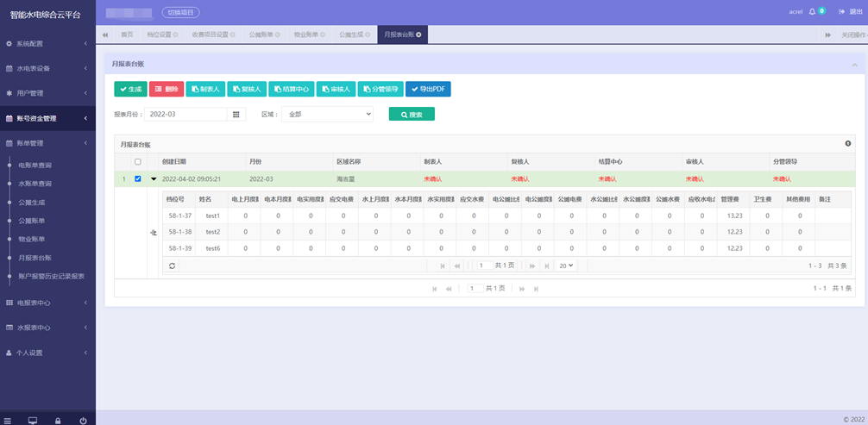
Task: Expand 系统配置 in the sidebar
Action: pos(47,43)
